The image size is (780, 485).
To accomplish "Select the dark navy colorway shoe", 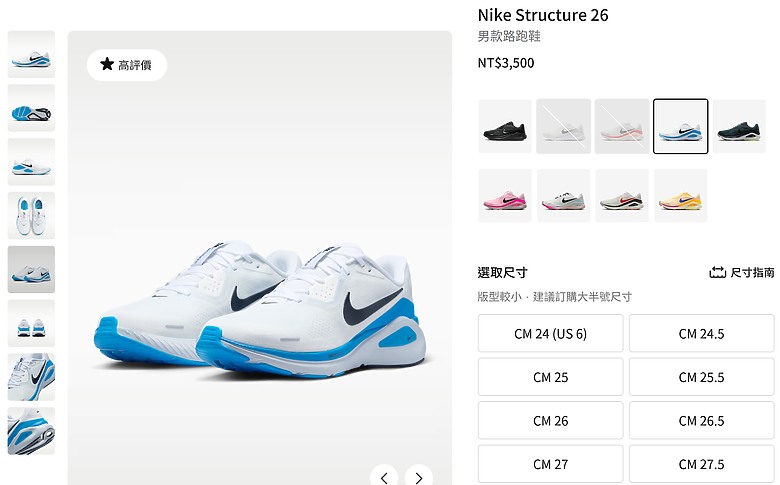I will tap(739, 126).
